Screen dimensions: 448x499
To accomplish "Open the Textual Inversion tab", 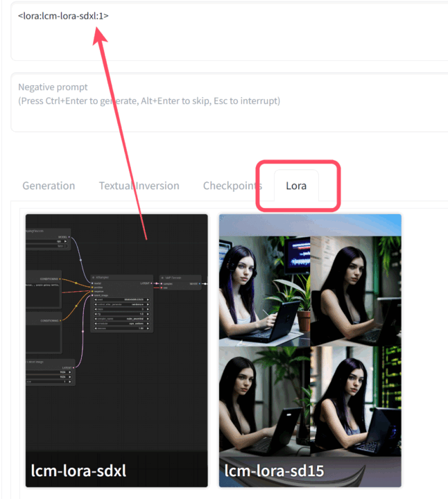I will pyautogui.click(x=139, y=186).
